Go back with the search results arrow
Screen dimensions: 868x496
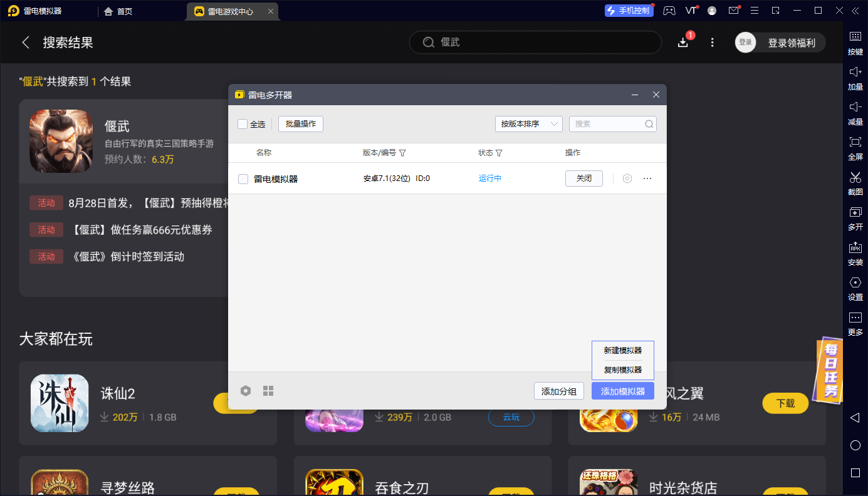tap(26, 43)
